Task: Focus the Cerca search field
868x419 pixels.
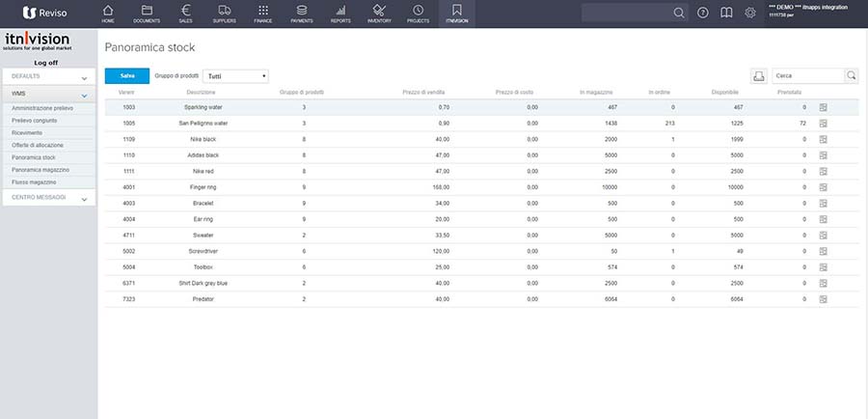Action: tap(807, 75)
